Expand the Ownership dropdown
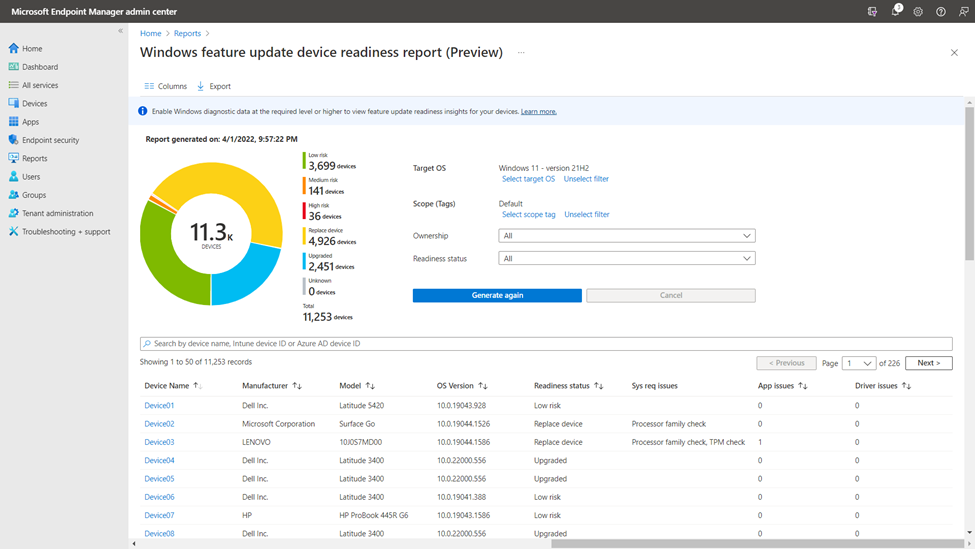 [x=627, y=236]
